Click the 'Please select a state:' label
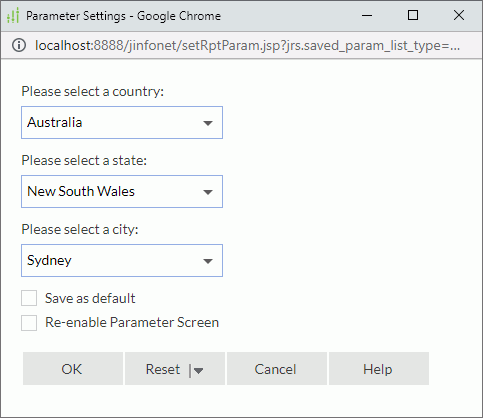 click(84, 160)
